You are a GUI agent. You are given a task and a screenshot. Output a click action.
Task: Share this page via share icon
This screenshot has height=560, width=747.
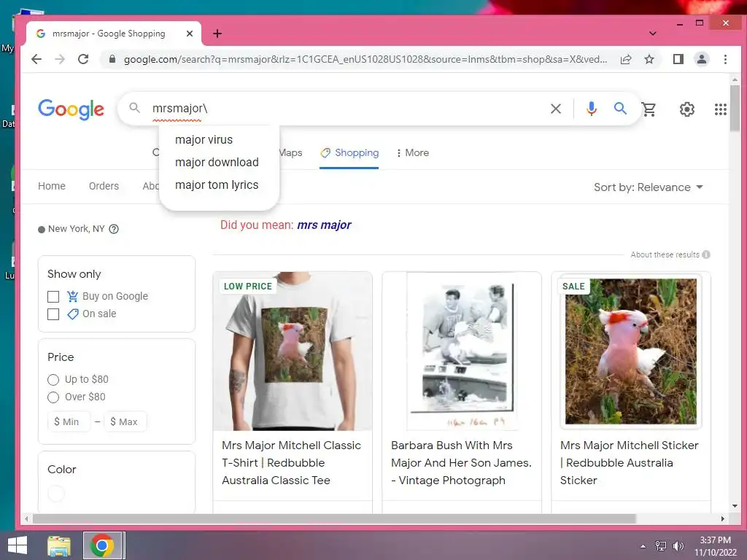coord(625,59)
